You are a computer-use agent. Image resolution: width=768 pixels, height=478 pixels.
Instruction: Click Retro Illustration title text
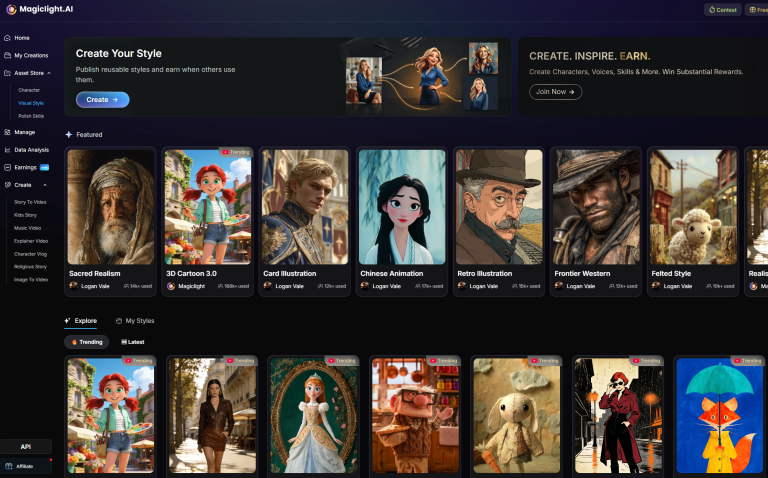484,274
